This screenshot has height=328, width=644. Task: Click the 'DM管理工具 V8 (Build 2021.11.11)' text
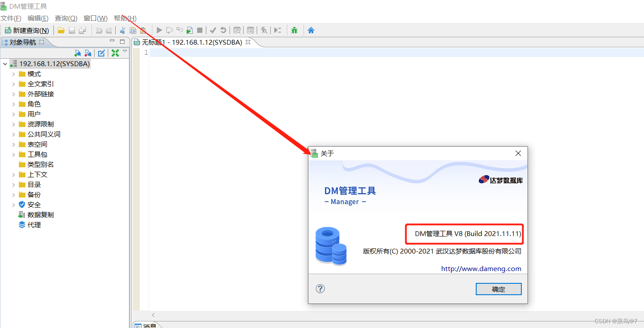468,234
